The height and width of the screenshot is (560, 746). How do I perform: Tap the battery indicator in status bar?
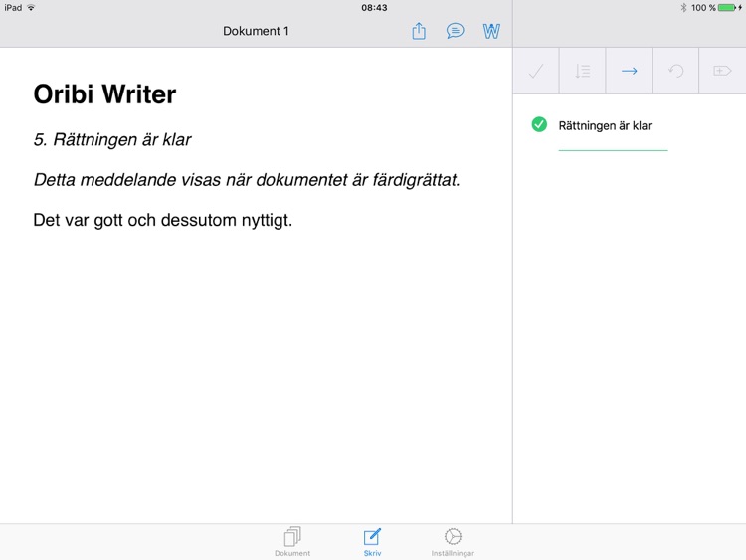point(726,8)
